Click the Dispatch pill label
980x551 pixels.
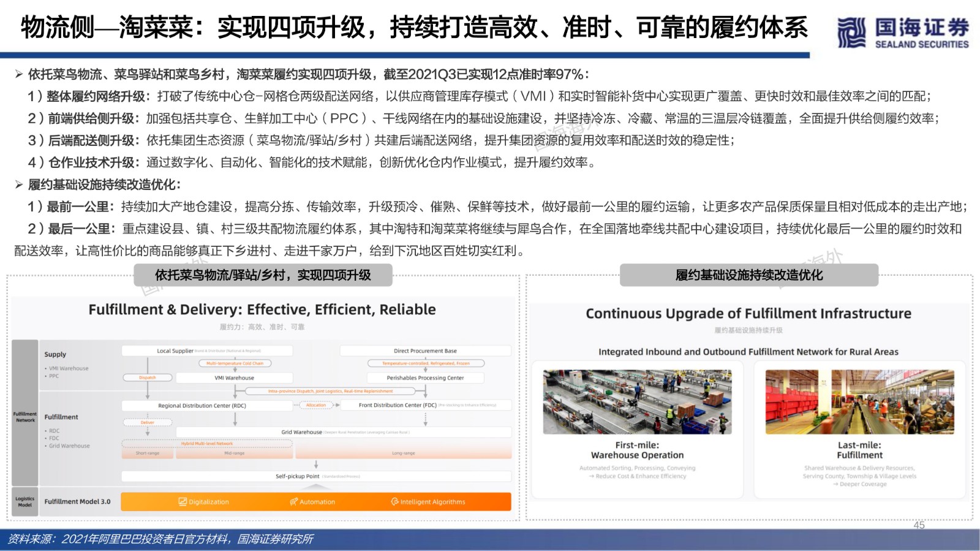tap(148, 378)
